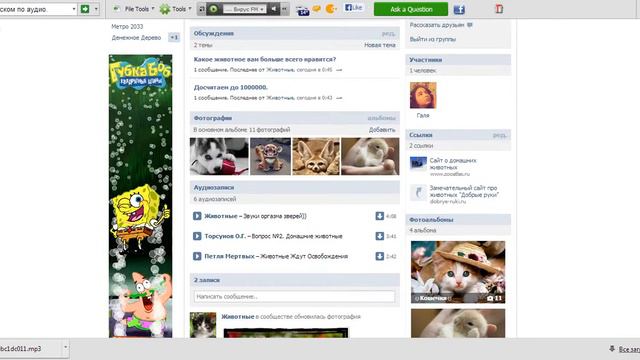The height and width of the screenshot is (360, 640).
Task: Open the Метро 2033 sidebar link
Action: [127, 27]
